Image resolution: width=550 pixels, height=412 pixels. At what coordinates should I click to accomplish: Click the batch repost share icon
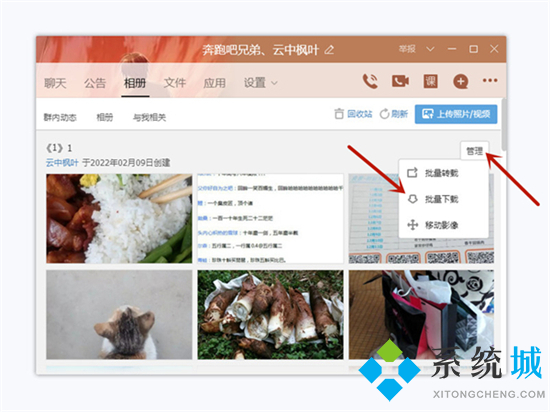pyautogui.click(x=412, y=173)
